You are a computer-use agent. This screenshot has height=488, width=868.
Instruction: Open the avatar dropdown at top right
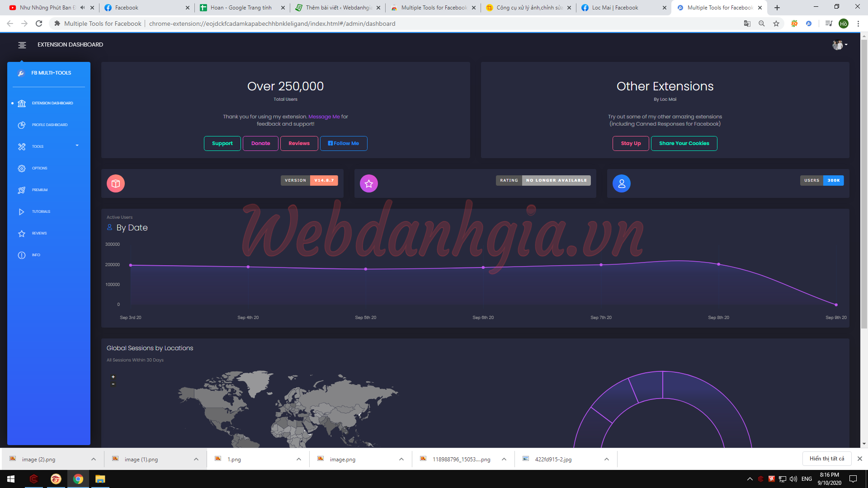tap(839, 45)
